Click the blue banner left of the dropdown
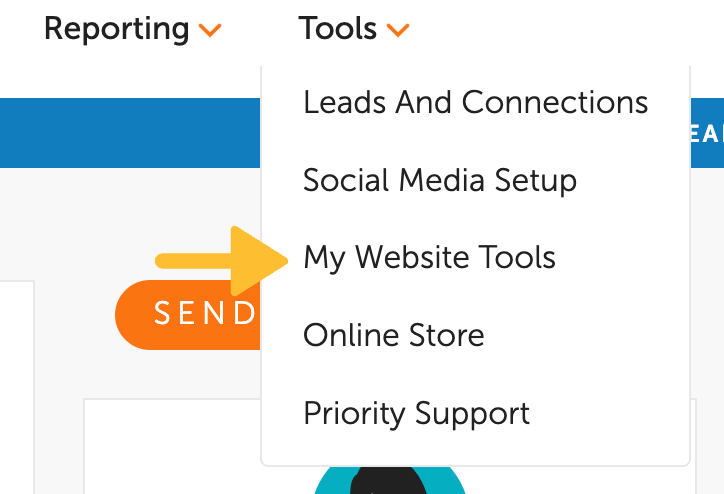Viewport: 724px width, 494px height. (x=130, y=132)
